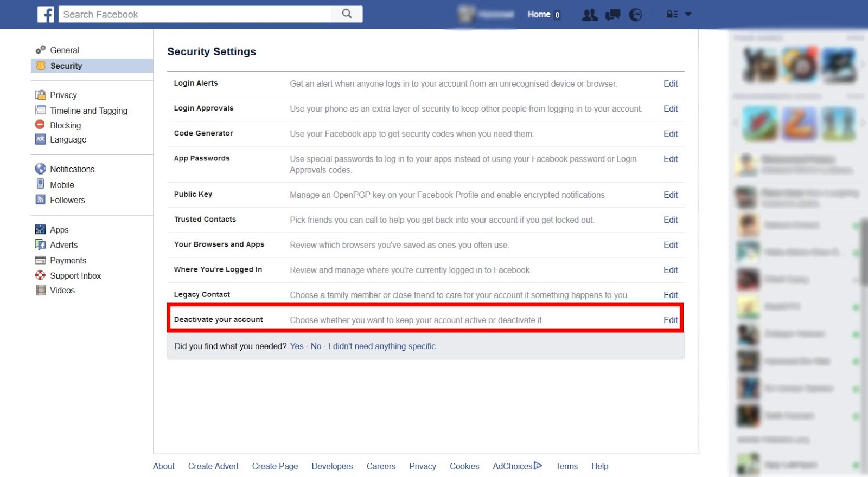Viewport: 868px width, 477px height.
Task: Edit the Public Key setting
Action: pyautogui.click(x=671, y=195)
